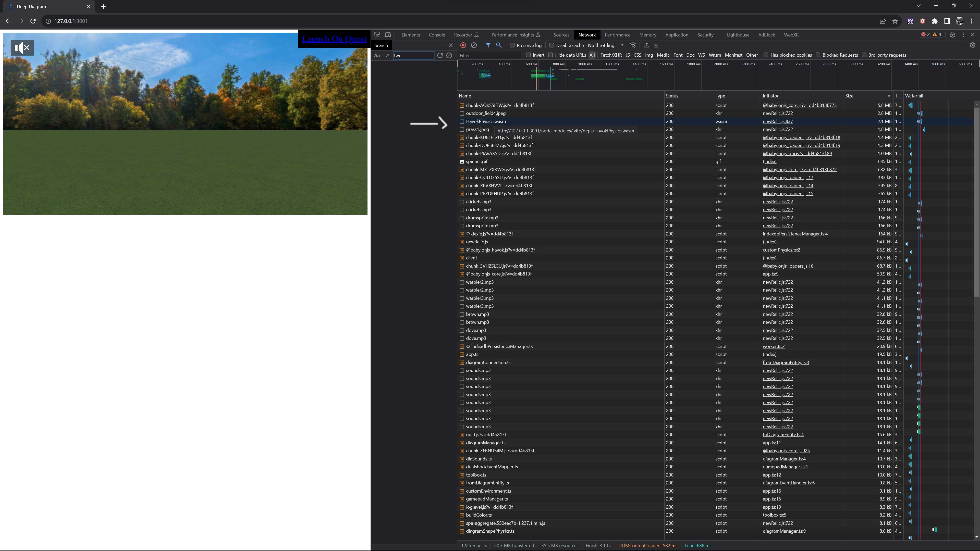This screenshot has height=551, width=980.
Task: Stop recording the network log
Action: tap(463, 45)
